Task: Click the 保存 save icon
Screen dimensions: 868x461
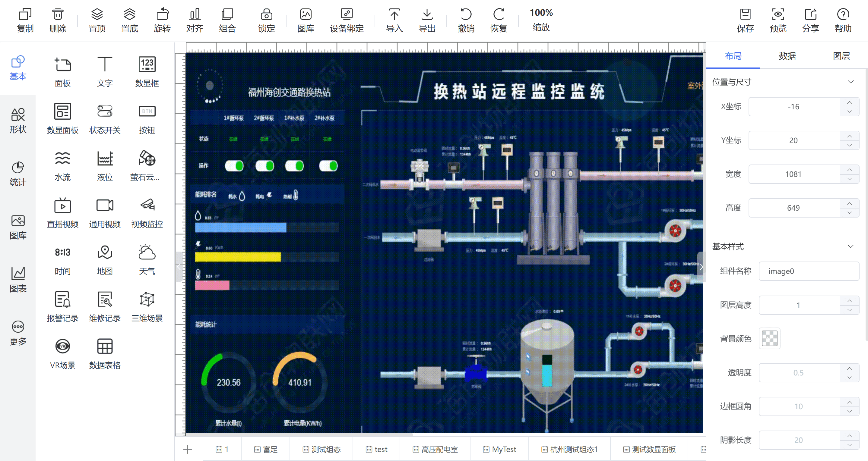Action: pos(745,20)
